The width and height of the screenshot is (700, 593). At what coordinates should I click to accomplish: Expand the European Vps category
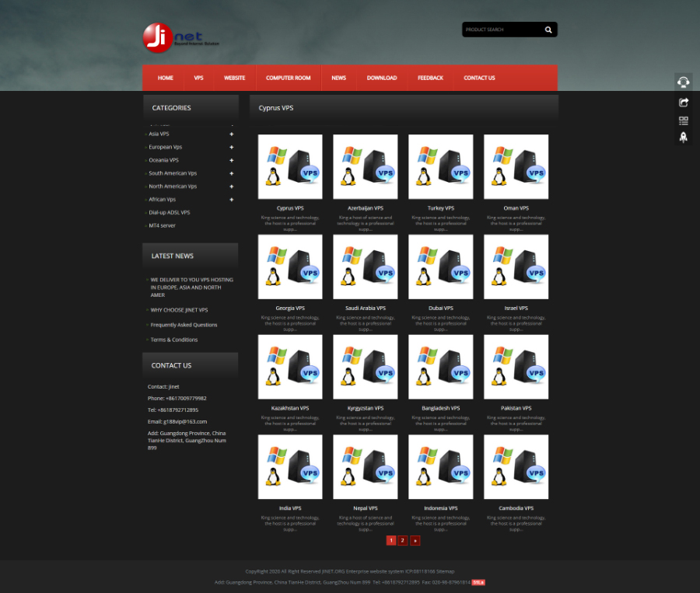231,147
